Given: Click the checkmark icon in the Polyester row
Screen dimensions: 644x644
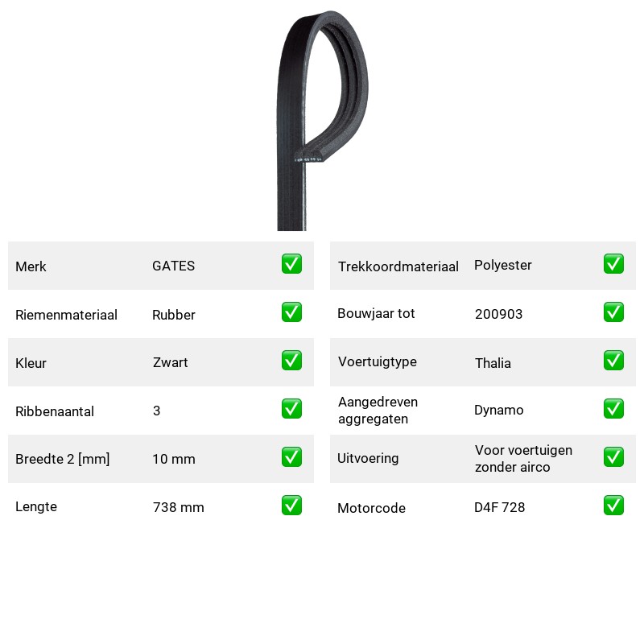Looking at the screenshot, I should coord(613,264).
